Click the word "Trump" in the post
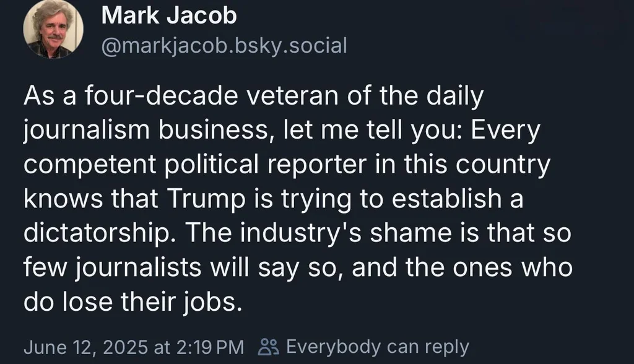Screen dimensions: 634x364 click(206, 199)
